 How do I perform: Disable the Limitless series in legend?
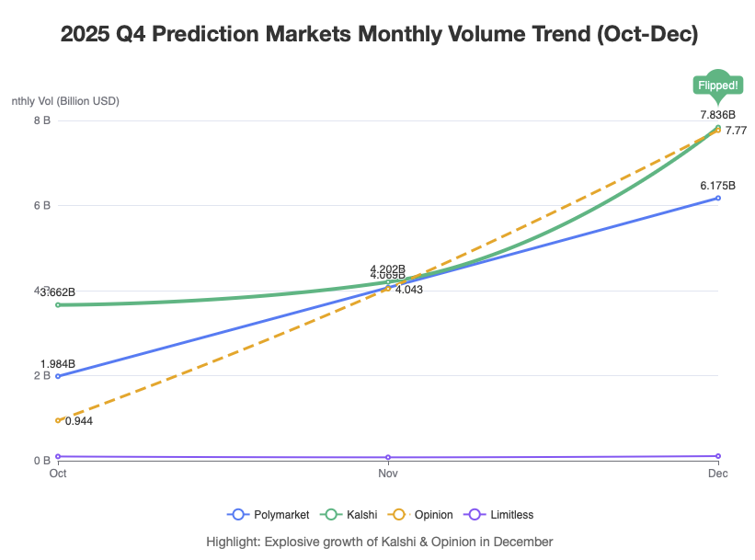[500, 515]
